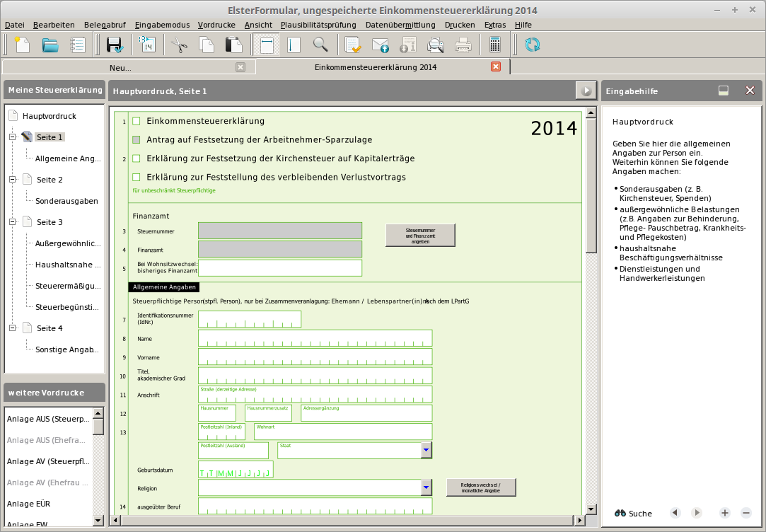This screenshot has height=532, width=766.
Task: Minimize the Eingabehilfe panel
Action: 724,91
